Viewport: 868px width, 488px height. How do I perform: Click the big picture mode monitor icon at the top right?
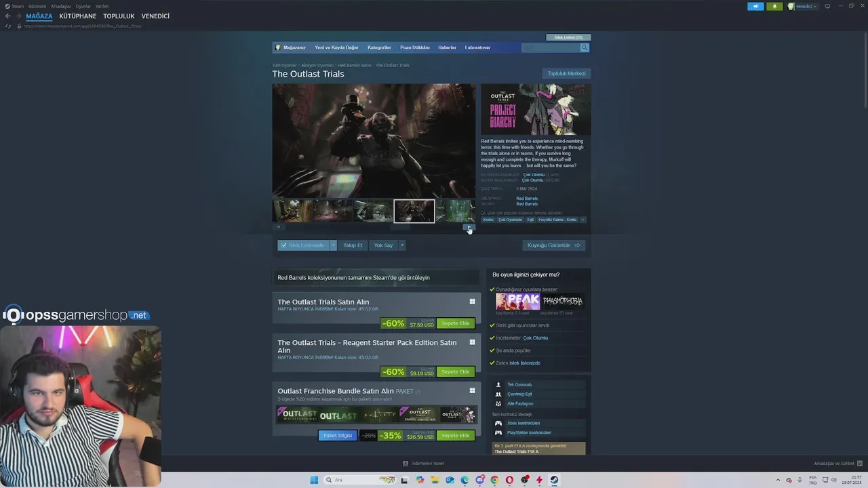827,6
